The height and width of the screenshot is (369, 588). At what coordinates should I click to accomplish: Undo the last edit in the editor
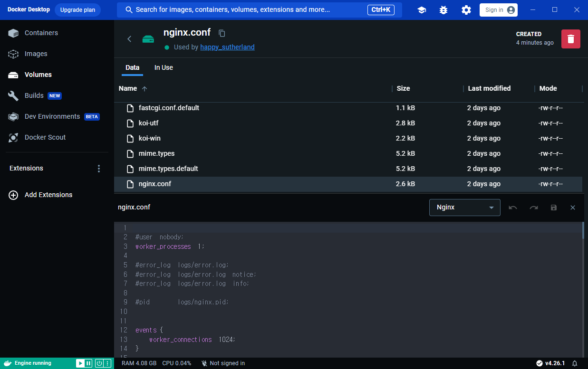(513, 208)
